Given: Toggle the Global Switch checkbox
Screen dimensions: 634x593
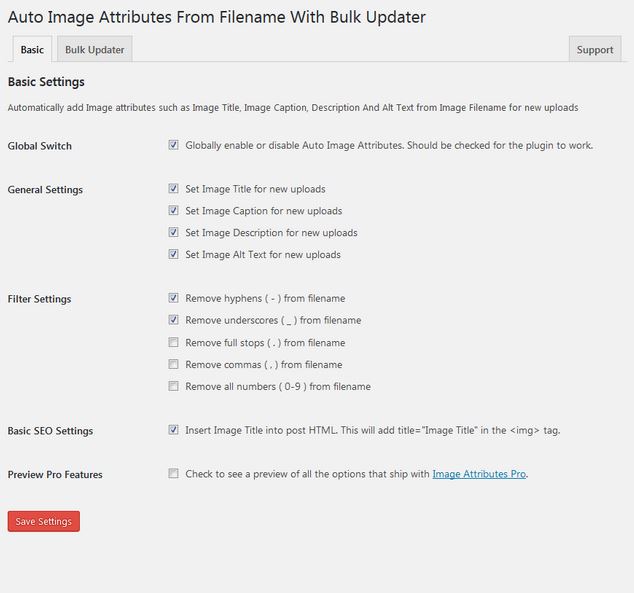Looking at the screenshot, I should [x=173, y=145].
